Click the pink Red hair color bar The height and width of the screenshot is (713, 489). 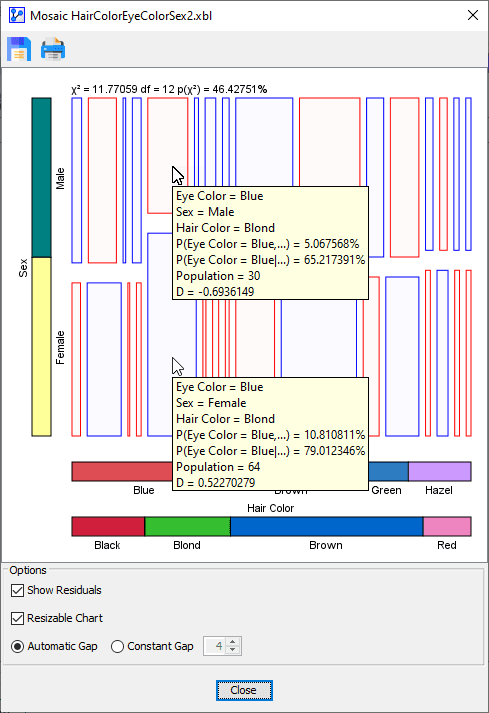point(447,527)
